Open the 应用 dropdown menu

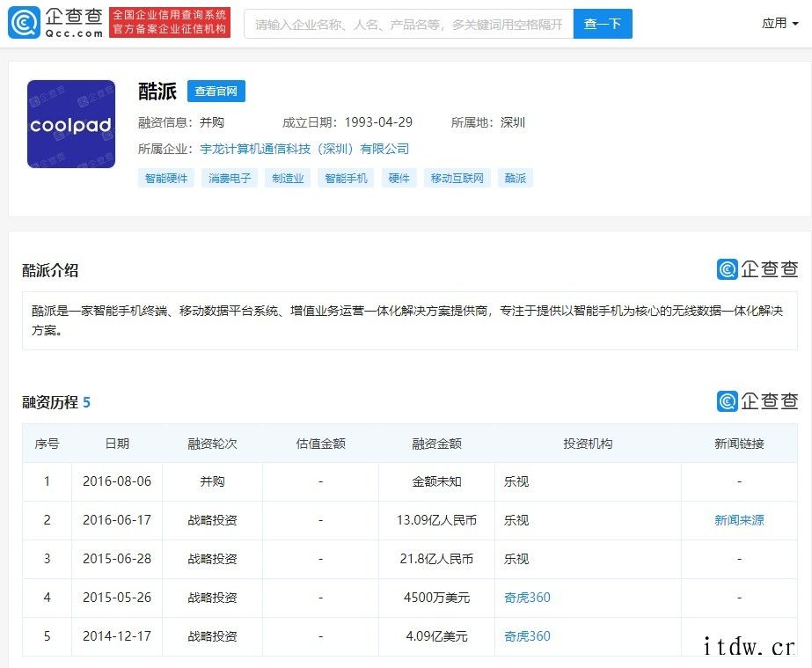click(779, 23)
